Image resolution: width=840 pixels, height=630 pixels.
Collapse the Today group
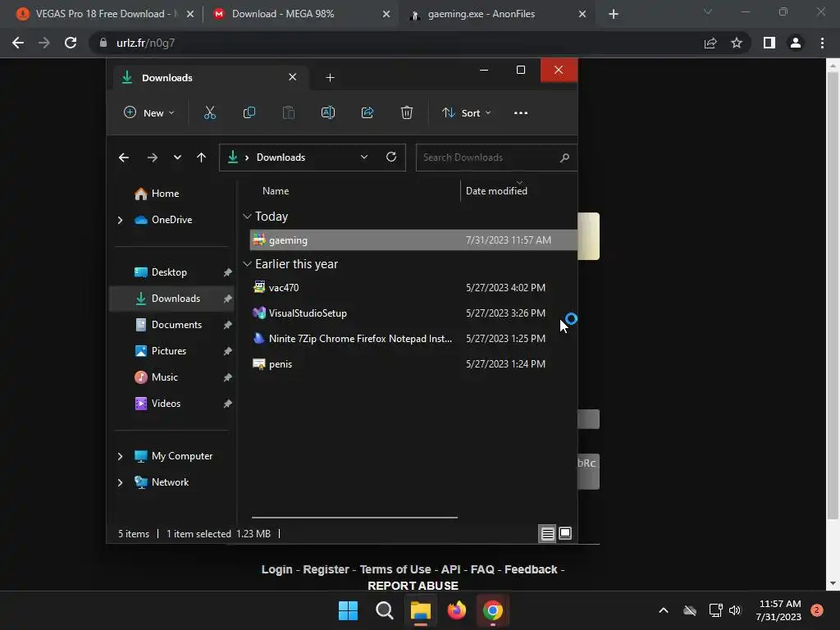click(247, 217)
